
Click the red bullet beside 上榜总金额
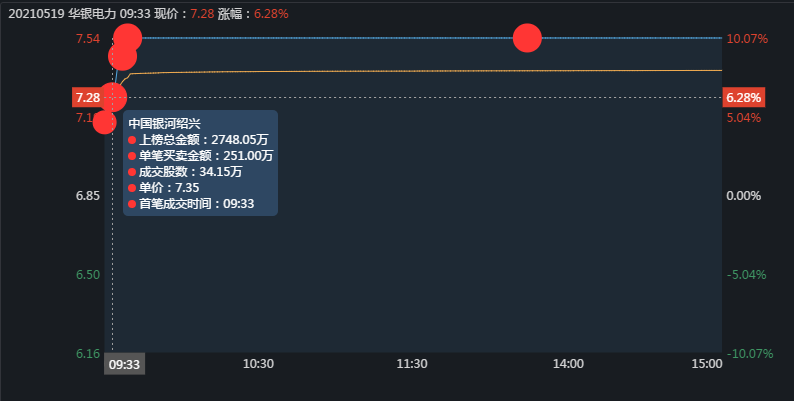coord(131,140)
